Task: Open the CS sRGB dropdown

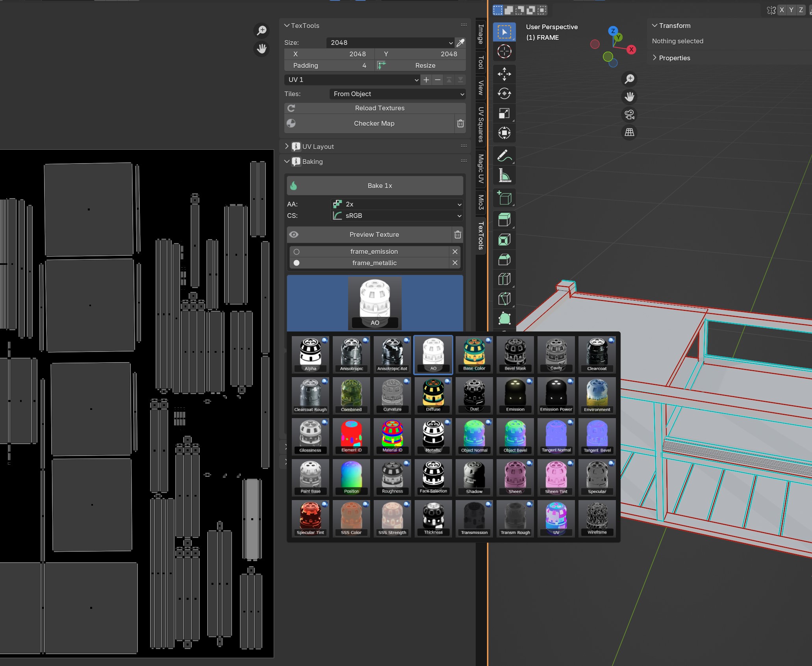Action: tap(397, 216)
